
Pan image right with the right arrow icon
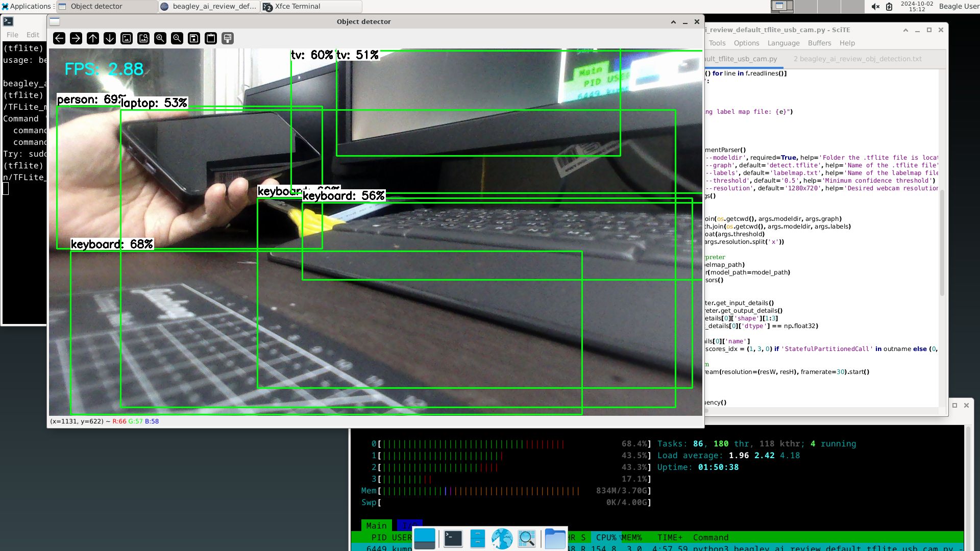click(x=76, y=38)
